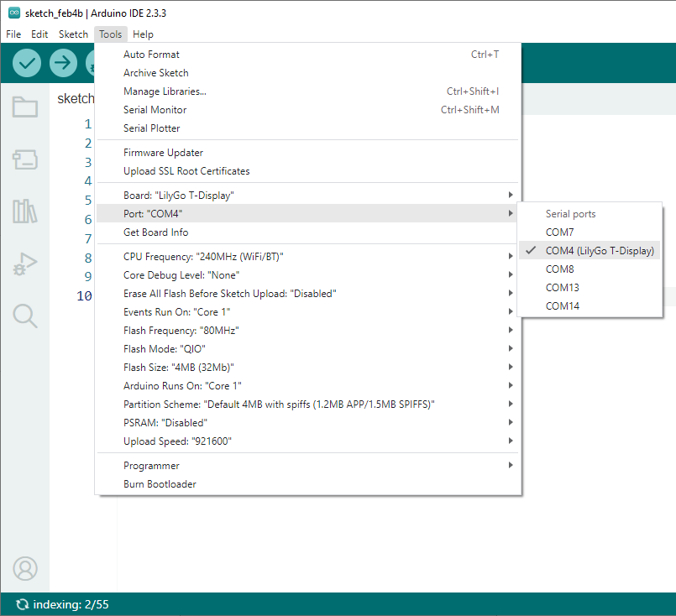Select the COM7 serial port

560,232
